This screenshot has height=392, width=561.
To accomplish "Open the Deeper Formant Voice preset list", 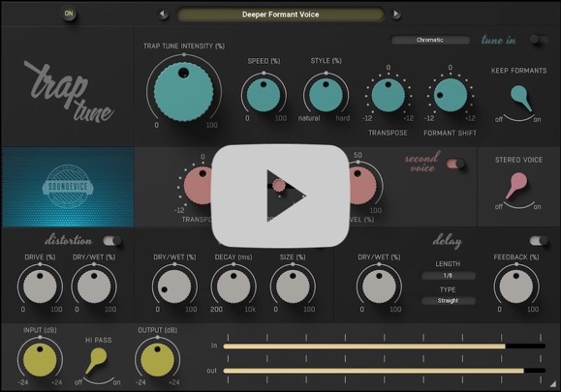I will 281,15.
